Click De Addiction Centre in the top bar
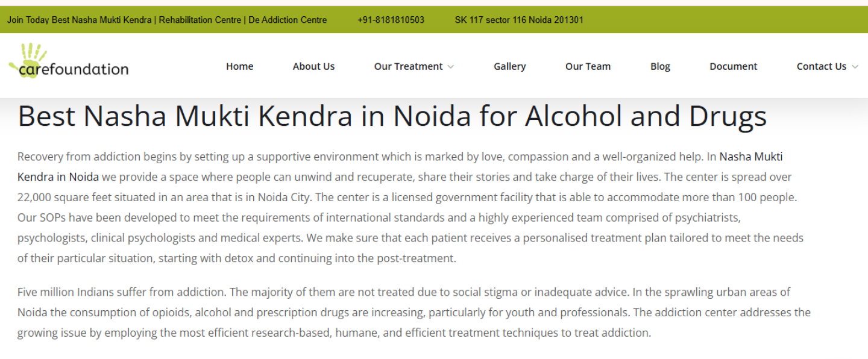This screenshot has width=868, height=359. tap(288, 20)
